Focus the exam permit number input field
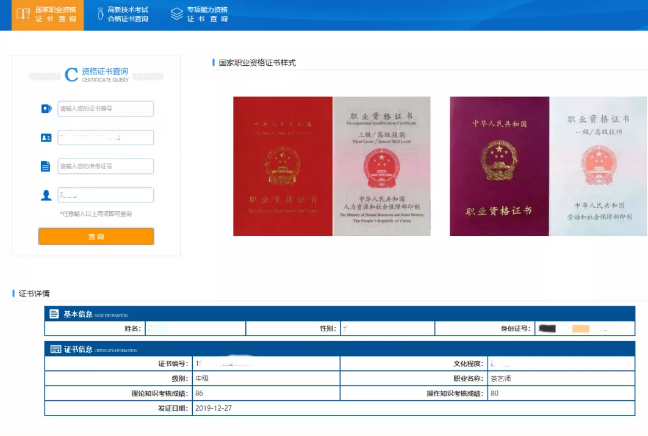 (105, 166)
